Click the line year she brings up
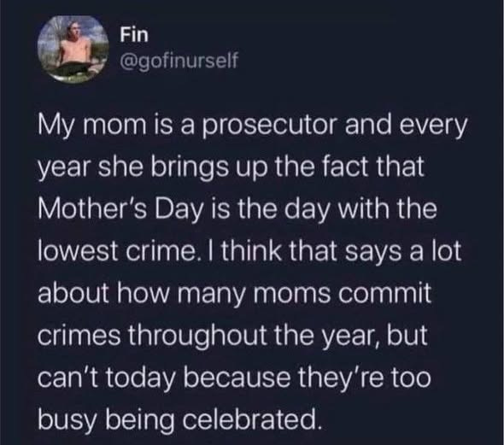The image size is (504, 445). click(231, 168)
